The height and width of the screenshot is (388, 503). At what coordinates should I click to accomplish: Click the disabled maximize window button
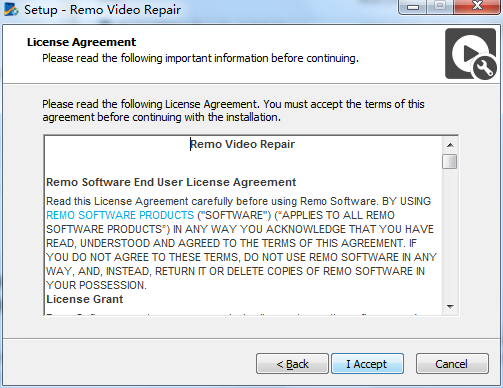coord(440,6)
